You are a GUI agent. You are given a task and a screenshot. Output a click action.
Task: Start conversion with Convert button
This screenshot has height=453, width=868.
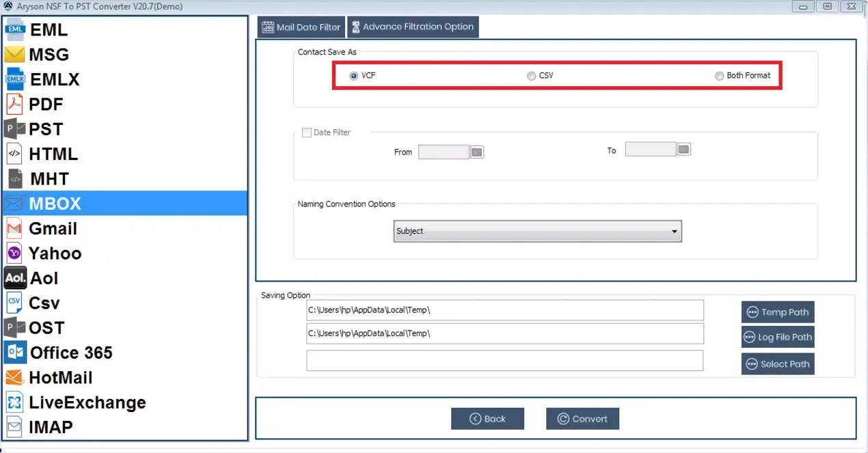click(x=582, y=419)
